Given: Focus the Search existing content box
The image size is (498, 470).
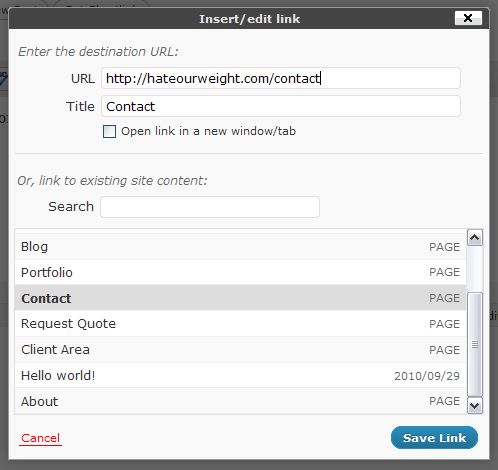Looking at the screenshot, I should (210, 207).
